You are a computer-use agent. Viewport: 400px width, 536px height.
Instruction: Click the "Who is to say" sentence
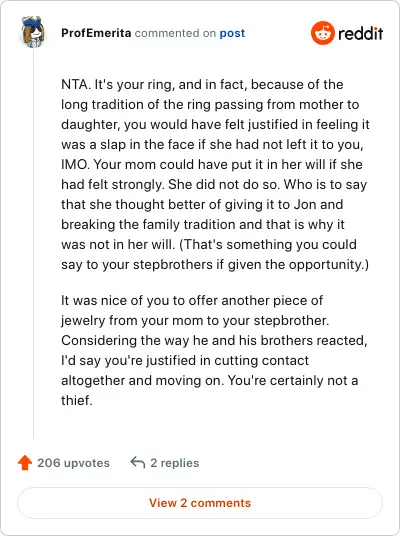click(x=325, y=185)
